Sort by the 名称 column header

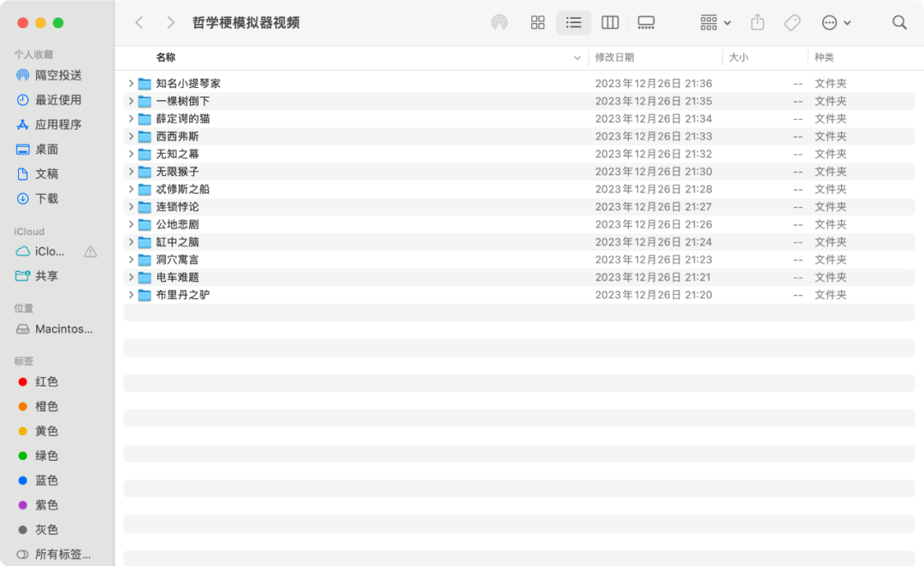point(166,58)
